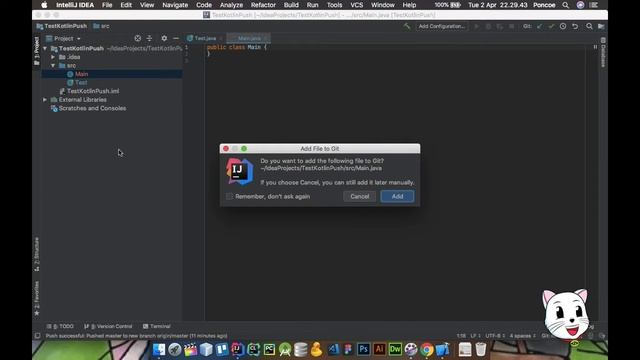Toggle tool window quick-access icon in status bar
Image resolution: width=640 pixels, height=360 pixels.
click(37, 336)
